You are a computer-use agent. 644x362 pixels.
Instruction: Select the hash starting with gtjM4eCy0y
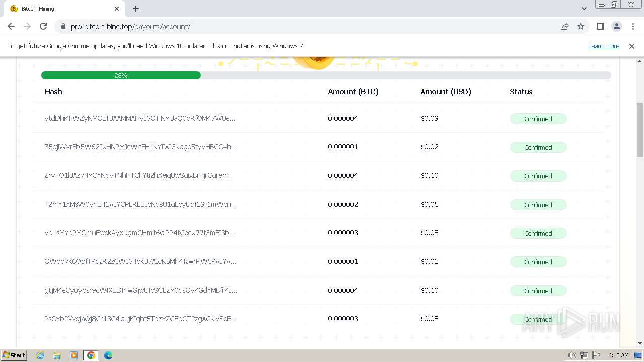(141, 290)
